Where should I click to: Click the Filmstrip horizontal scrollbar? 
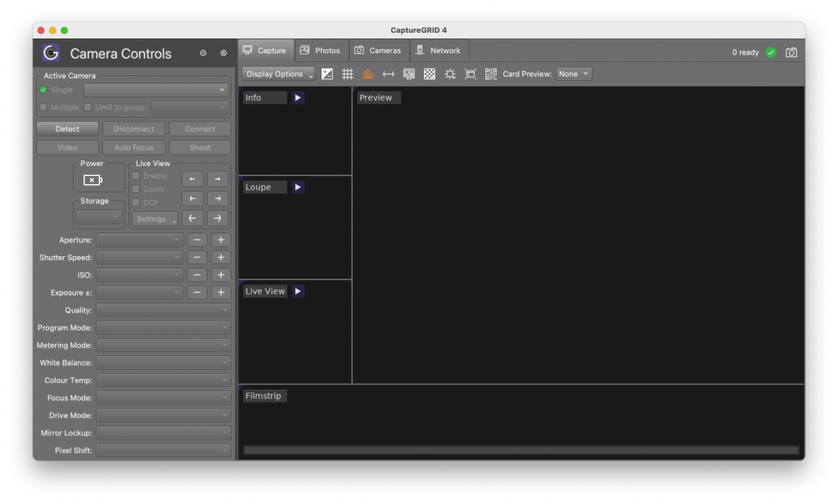click(521, 451)
